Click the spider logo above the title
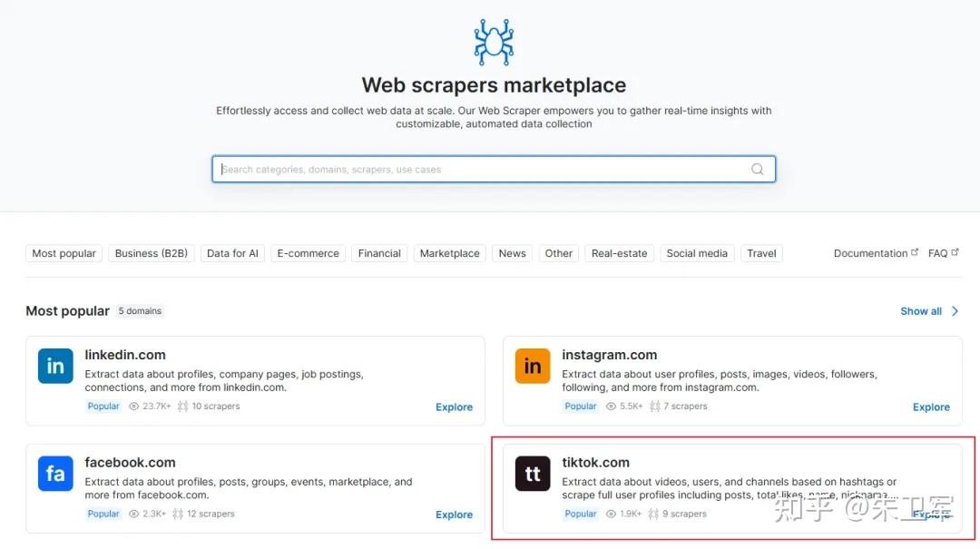 (x=494, y=42)
